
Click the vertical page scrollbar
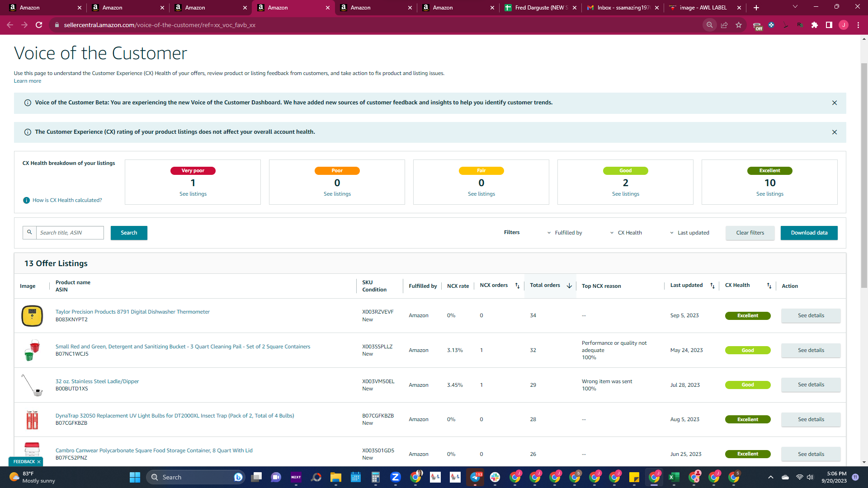point(864,176)
